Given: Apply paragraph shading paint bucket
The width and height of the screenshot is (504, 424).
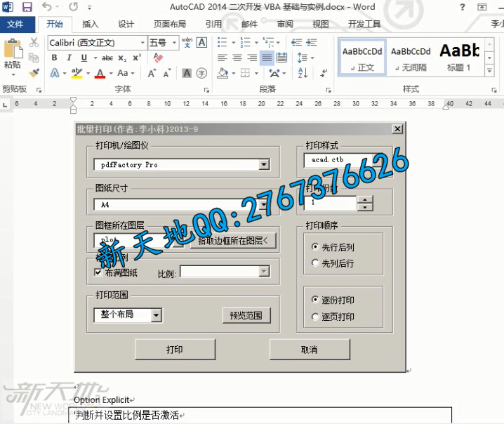Looking at the screenshot, I should point(223,73).
